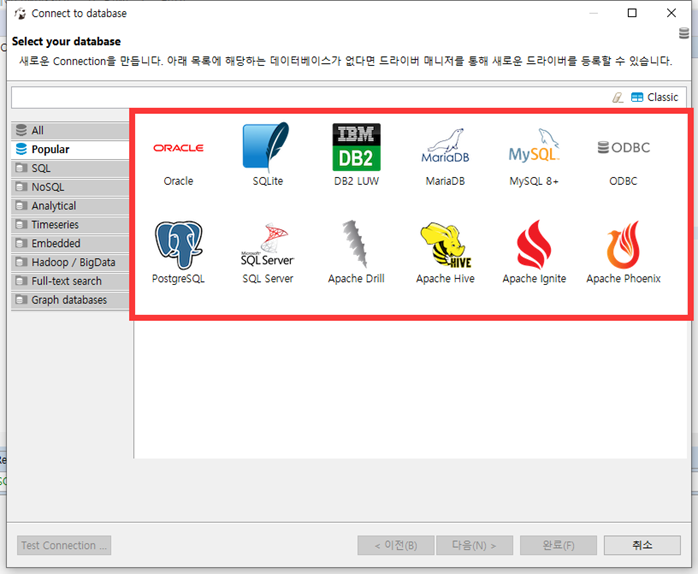Close the Connect to database dialog
Viewport: 698px width, 574px height.
671,13
